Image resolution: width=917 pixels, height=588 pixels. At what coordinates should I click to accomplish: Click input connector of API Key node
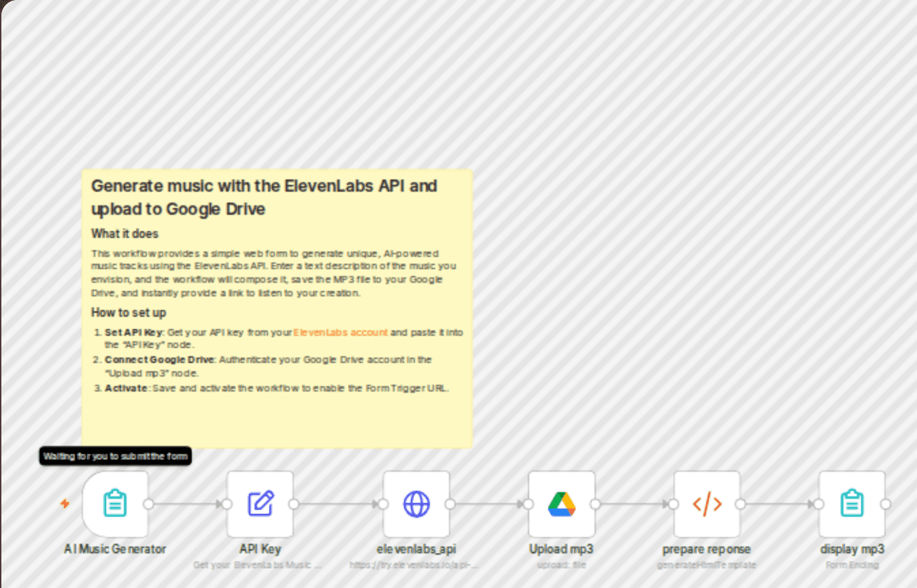coord(227,504)
